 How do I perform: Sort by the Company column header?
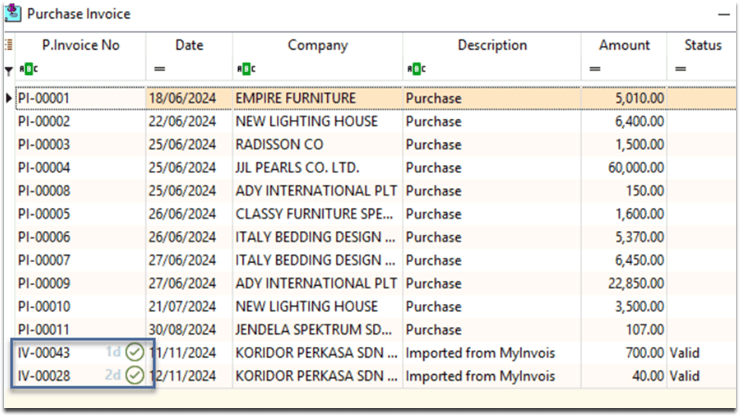coord(318,45)
